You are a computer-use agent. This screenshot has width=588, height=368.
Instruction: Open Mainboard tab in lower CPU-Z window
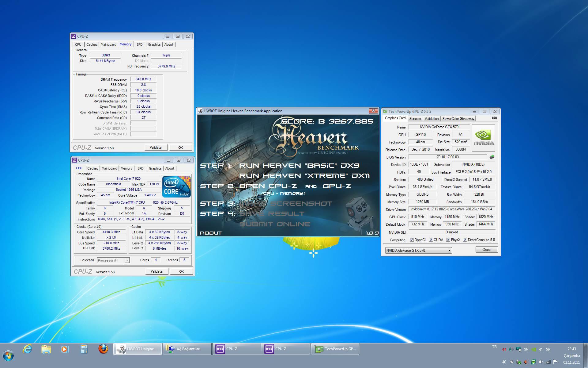coord(109,168)
